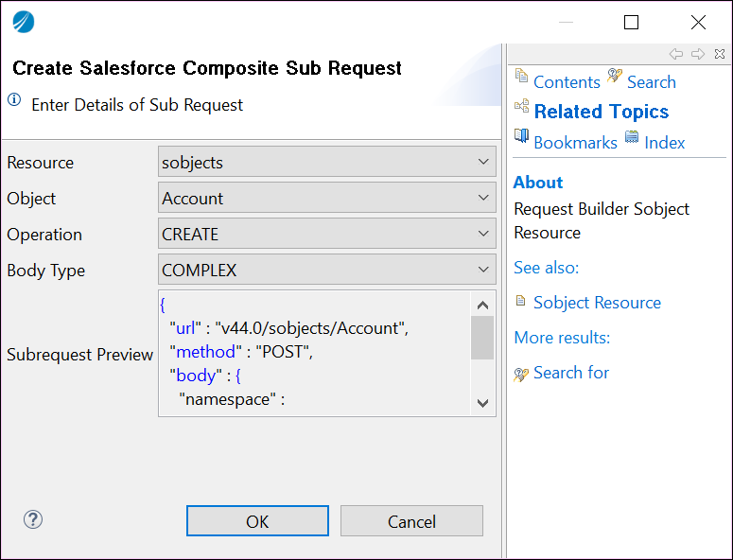Viewport: 733px width, 560px height.
Task: Click the Bookmarks book icon
Action: (x=521, y=136)
